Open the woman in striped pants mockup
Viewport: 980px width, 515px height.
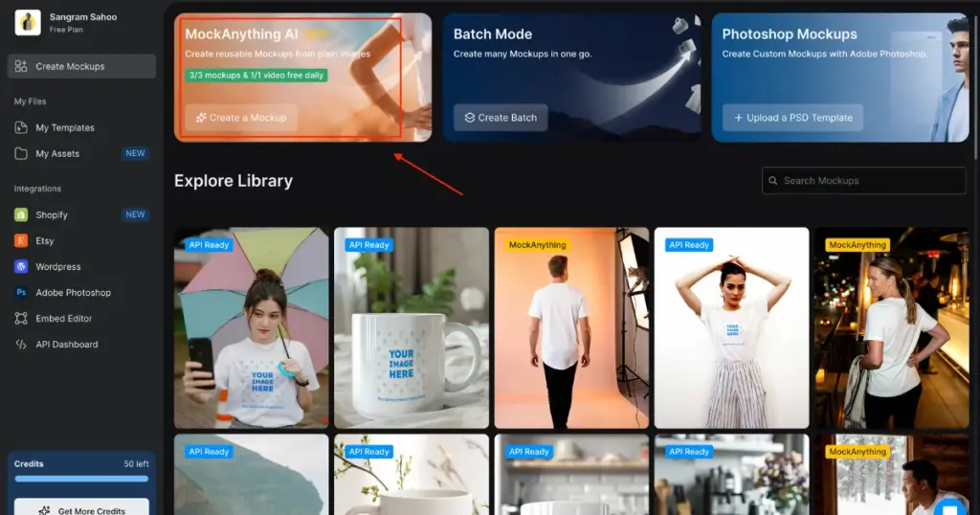click(731, 327)
